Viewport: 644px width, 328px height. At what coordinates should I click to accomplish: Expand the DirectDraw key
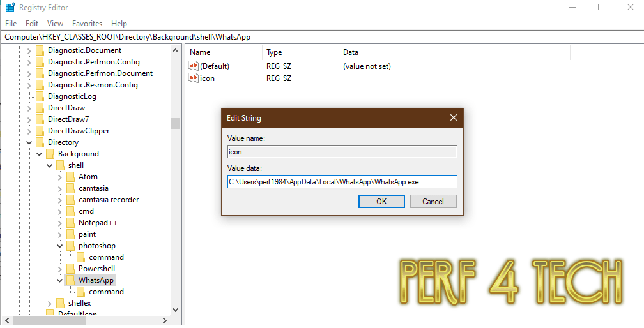29,108
